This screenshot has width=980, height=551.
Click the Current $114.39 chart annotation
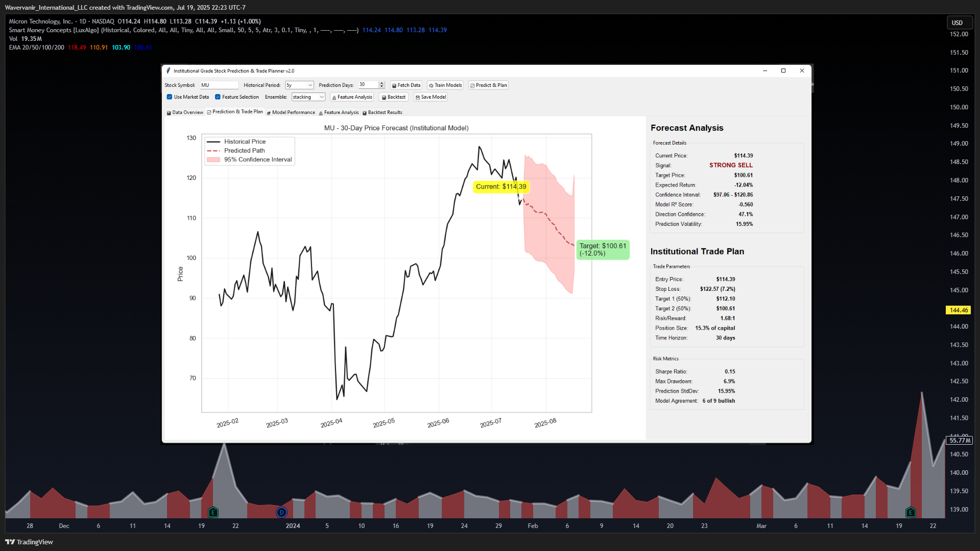click(x=501, y=187)
